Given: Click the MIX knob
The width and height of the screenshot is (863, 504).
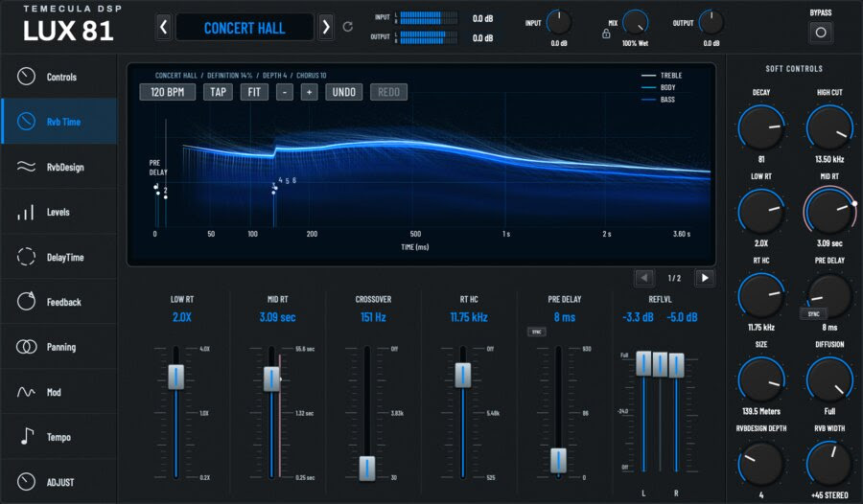Looking at the screenshot, I should (636, 23).
